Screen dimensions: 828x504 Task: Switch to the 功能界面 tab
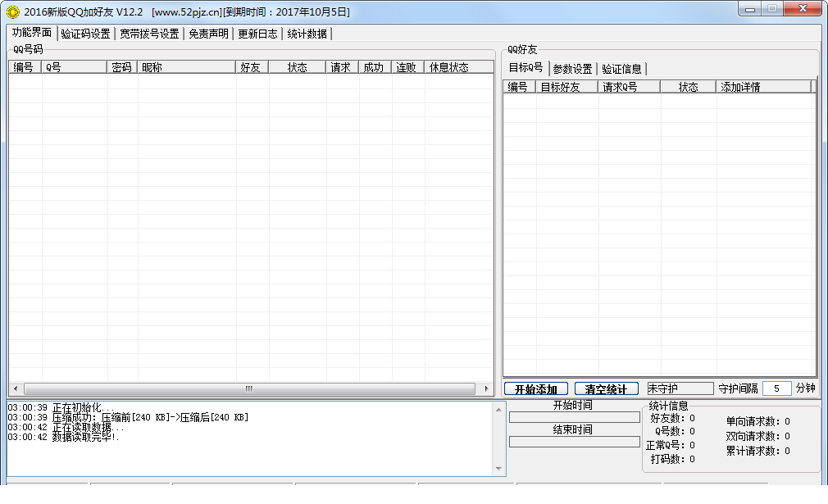[32, 33]
